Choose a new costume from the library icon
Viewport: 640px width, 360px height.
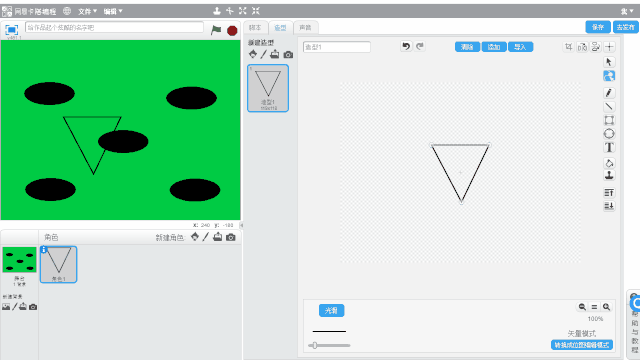tap(253, 54)
